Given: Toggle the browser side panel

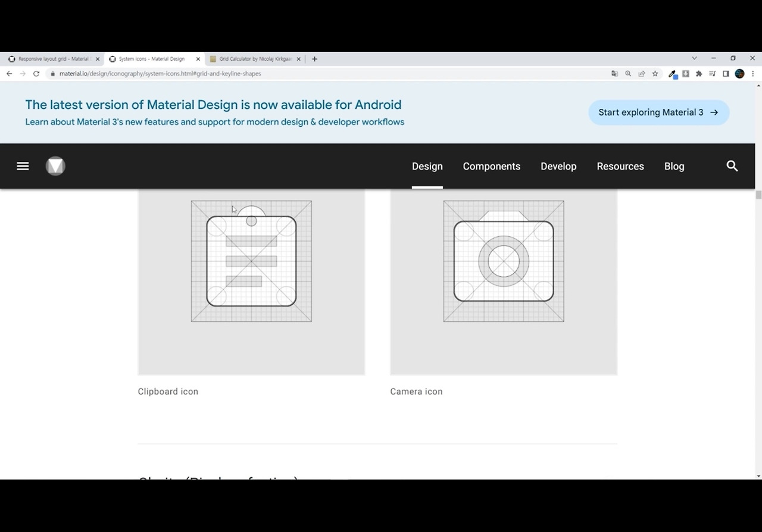Looking at the screenshot, I should (x=726, y=74).
